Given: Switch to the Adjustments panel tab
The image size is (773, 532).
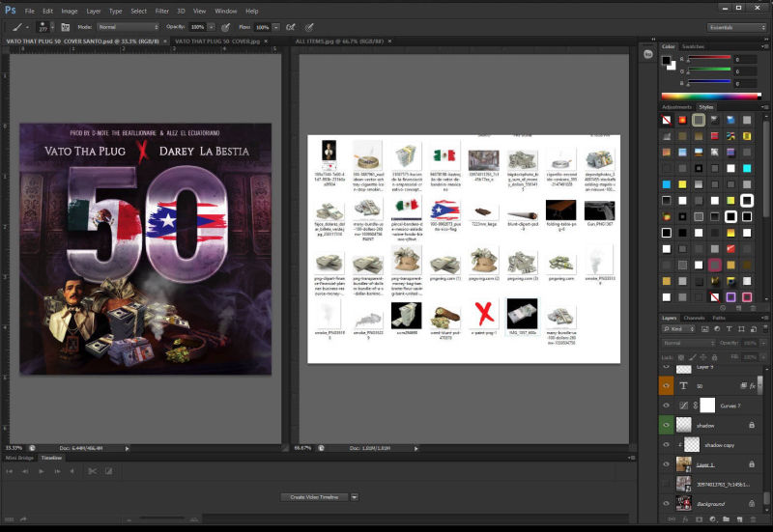Looking at the screenshot, I should 677,107.
